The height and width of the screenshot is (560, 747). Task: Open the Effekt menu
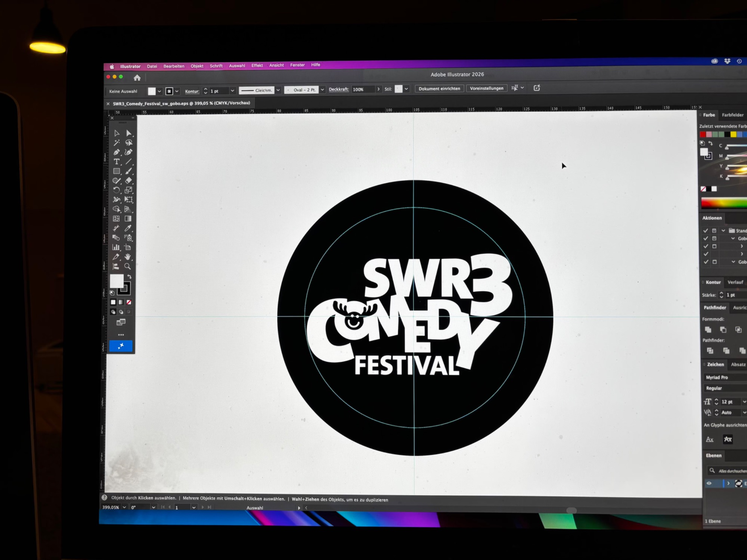(x=257, y=65)
